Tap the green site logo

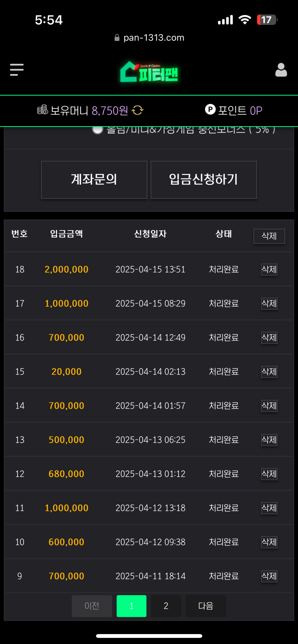point(149,72)
